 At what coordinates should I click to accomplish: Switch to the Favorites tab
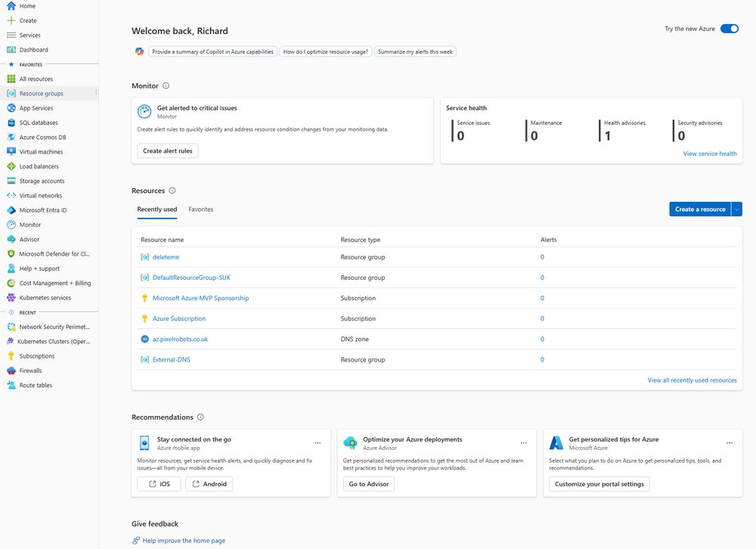[x=201, y=209]
